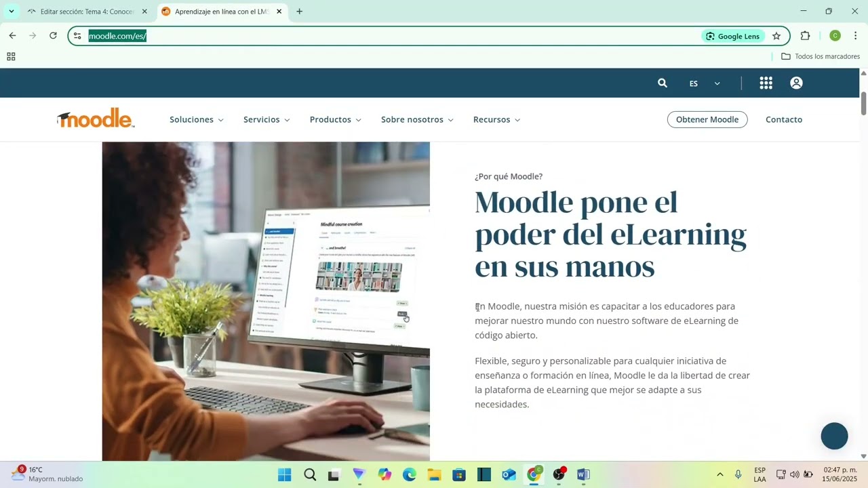This screenshot has width=868, height=488.
Task: Switch to 'Editar sección: Tema 4' tab
Action: point(87,12)
